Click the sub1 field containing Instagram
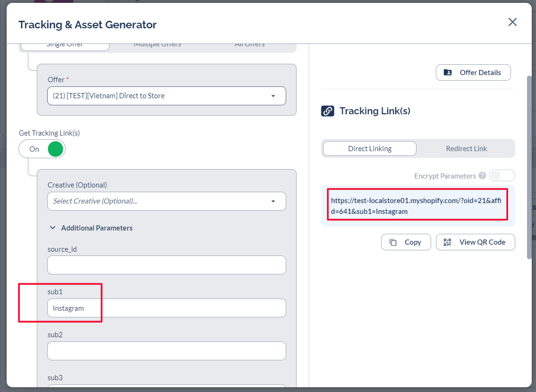Screen dimensions: 536x392 pyautogui.click(x=166, y=308)
